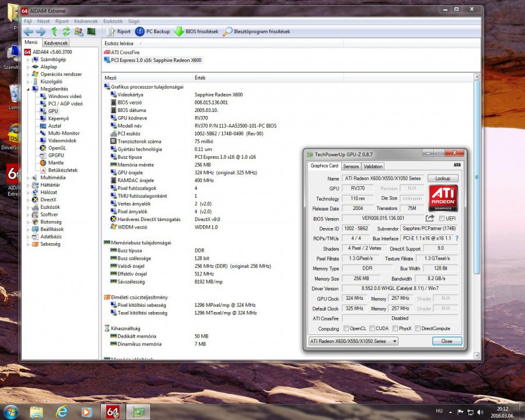525x420 pixels.
Task: Select OpenGL in the navigation tree
Action: point(57,148)
